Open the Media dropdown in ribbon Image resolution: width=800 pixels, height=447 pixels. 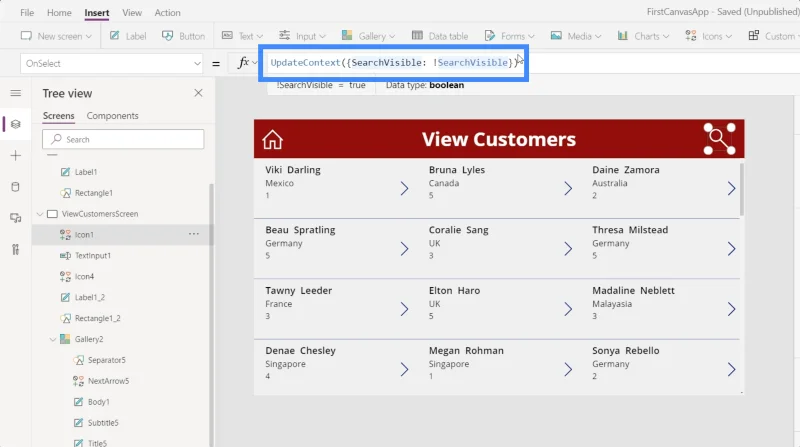(576, 36)
